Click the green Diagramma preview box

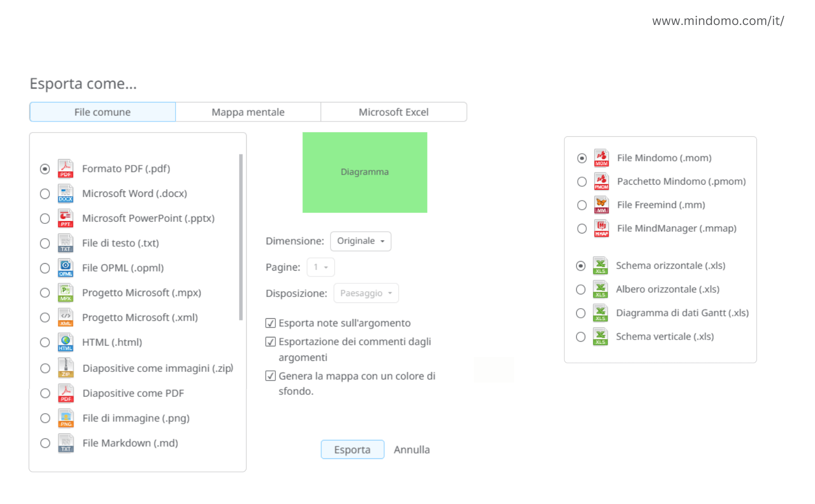pos(365,172)
